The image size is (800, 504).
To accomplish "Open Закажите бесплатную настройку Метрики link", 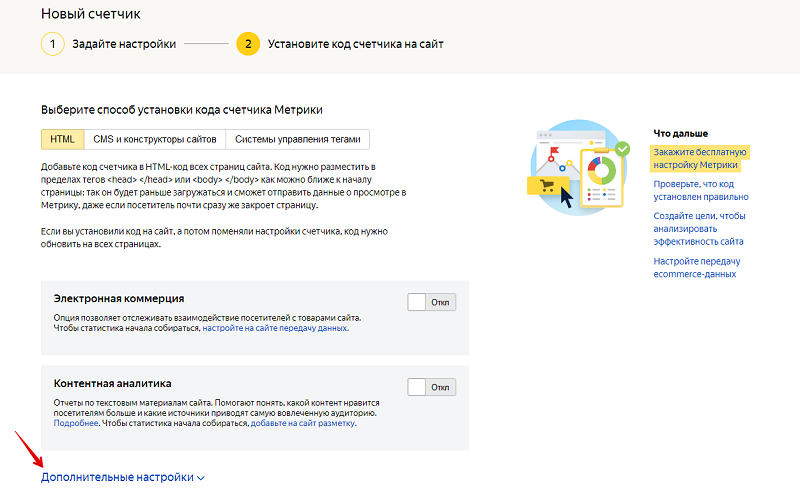I will [x=699, y=158].
